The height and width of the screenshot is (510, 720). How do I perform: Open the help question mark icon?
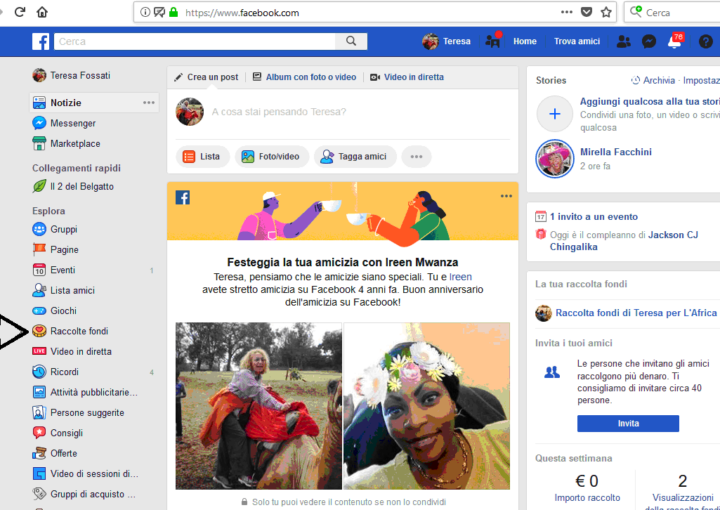[706, 41]
